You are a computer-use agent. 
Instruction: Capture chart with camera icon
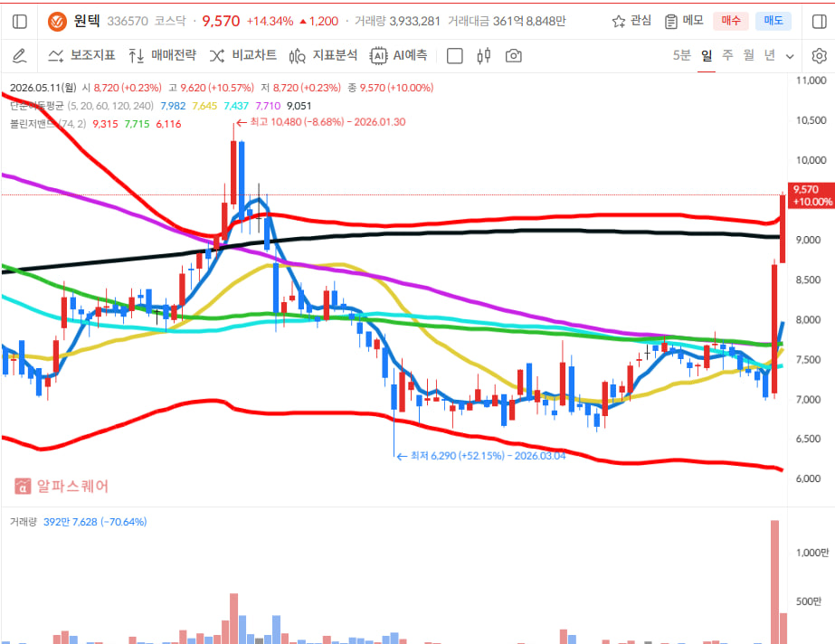coord(513,56)
